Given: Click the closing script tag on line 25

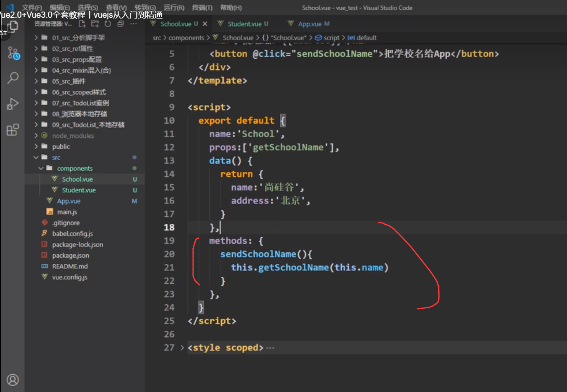Looking at the screenshot, I should (x=212, y=321).
